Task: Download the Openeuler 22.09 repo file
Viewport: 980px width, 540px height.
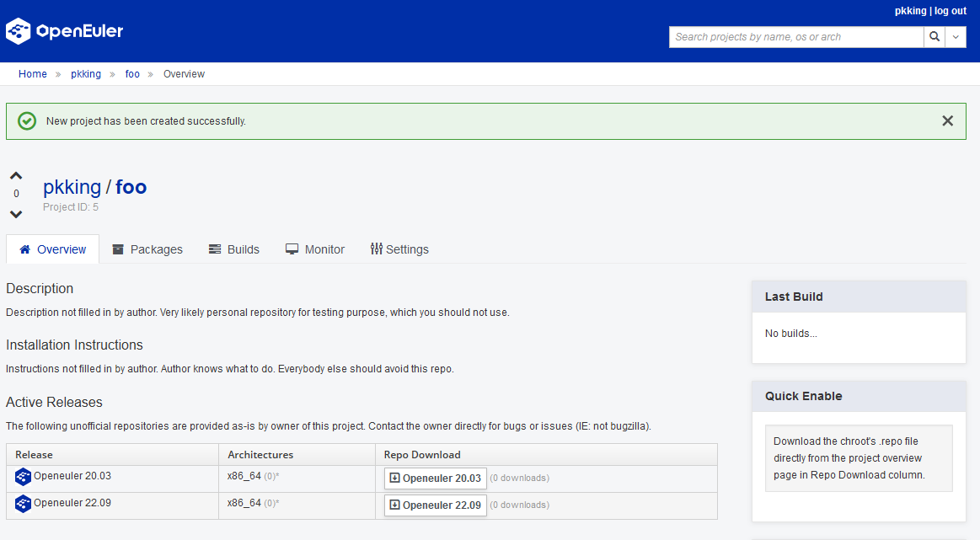Action: (x=436, y=505)
